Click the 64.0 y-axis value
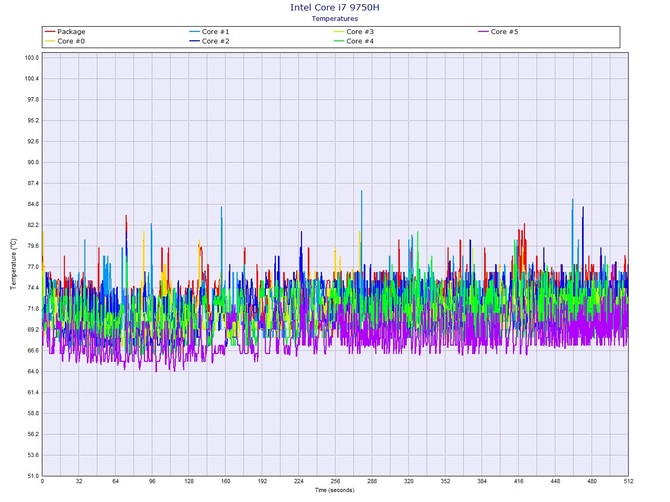This screenshot has width=670, height=502. click(33, 372)
